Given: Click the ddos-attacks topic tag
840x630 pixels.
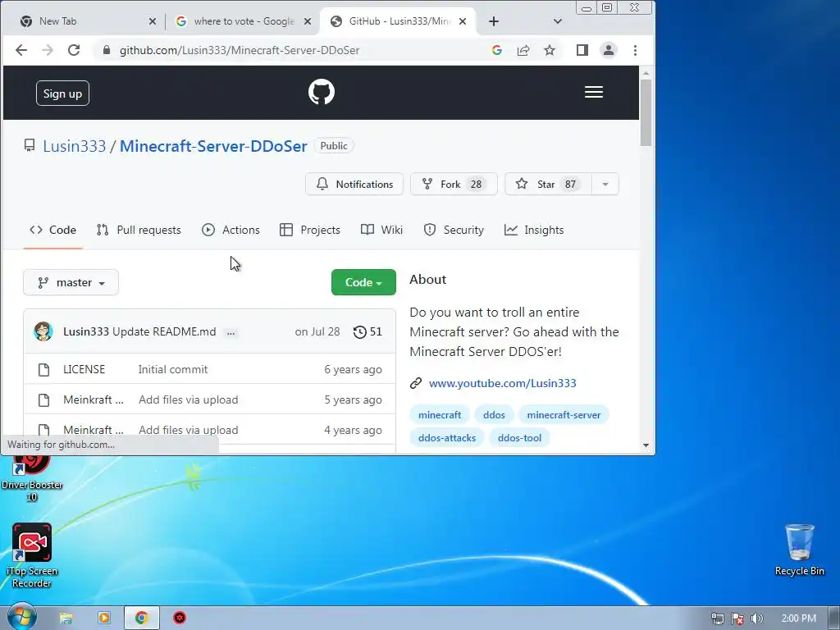Looking at the screenshot, I should (447, 438).
